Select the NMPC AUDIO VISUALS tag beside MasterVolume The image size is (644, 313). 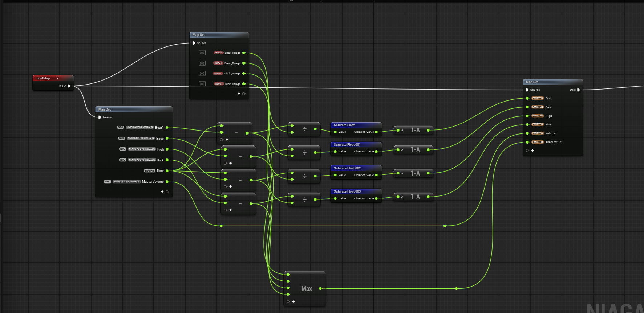point(126,182)
